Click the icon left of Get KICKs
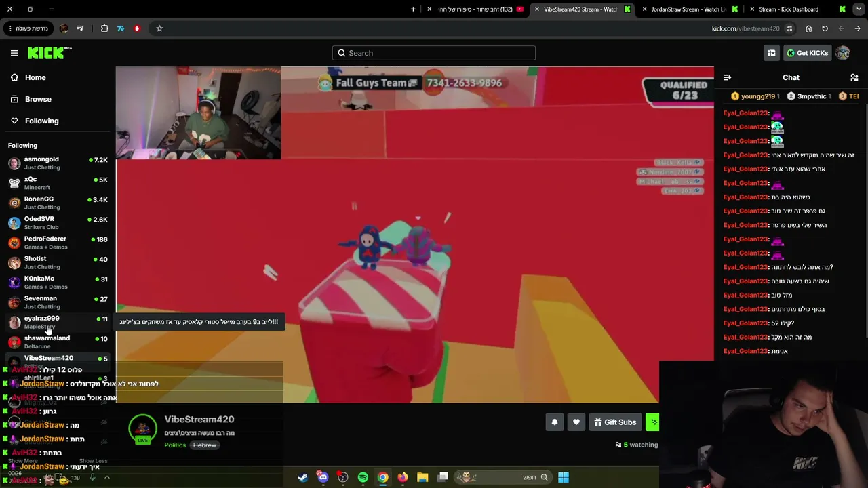The height and width of the screenshot is (488, 868). (772, 53)
